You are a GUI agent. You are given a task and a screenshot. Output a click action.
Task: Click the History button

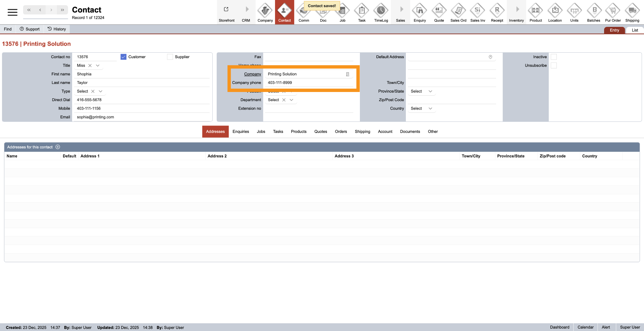click(x=57, y=29)
